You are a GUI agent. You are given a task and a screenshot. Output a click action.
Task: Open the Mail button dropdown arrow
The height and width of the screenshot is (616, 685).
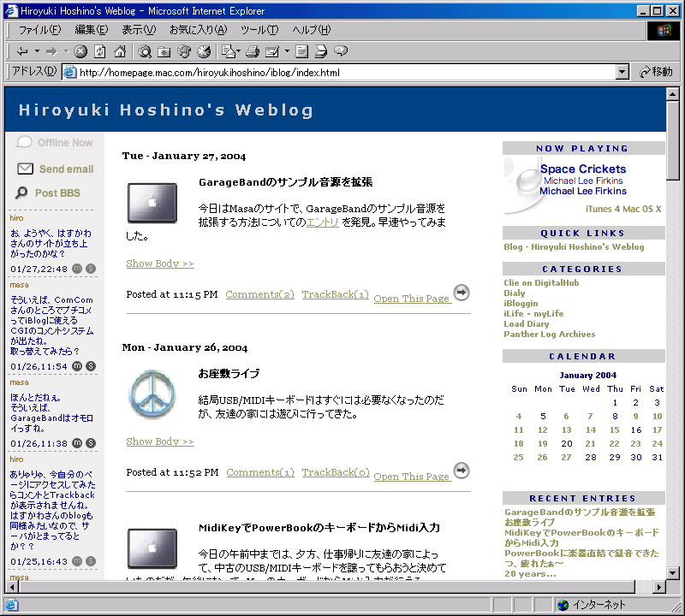click(239, 51)
